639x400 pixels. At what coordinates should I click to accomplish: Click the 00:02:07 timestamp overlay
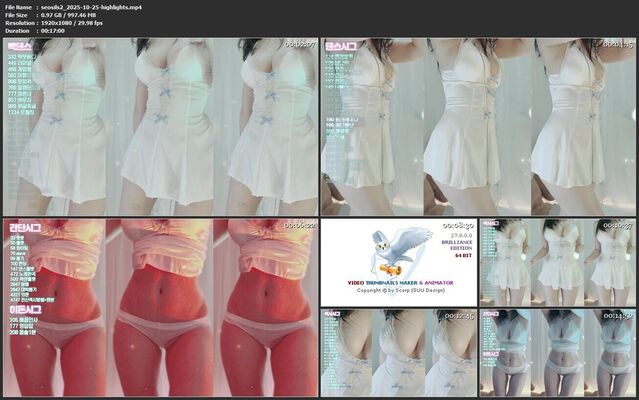click(299, 45)
